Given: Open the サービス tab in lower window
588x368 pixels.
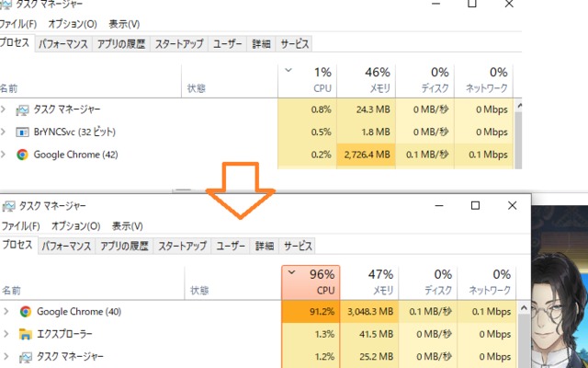Looking at the screenshot, I should (298, 246).
